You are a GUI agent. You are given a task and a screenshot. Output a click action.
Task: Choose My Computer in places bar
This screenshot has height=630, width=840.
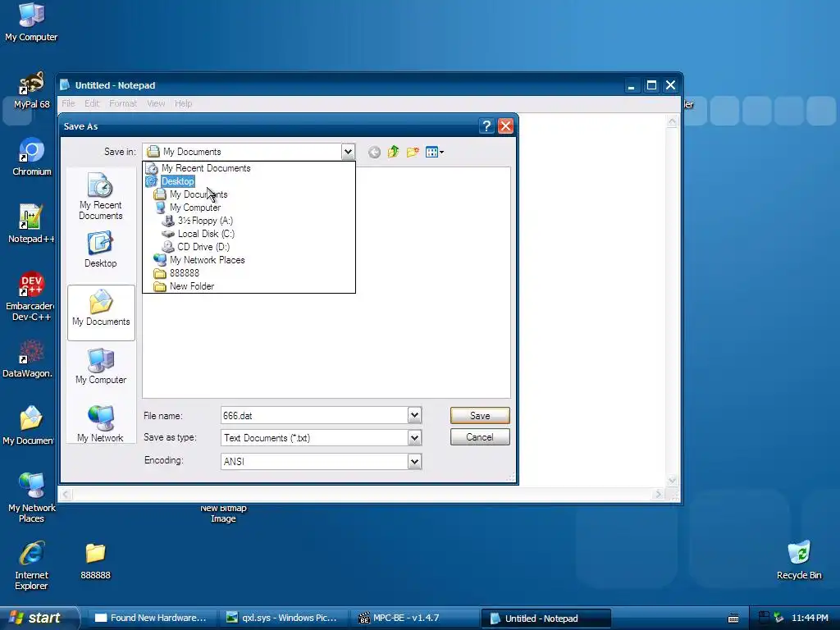[101, 366]
